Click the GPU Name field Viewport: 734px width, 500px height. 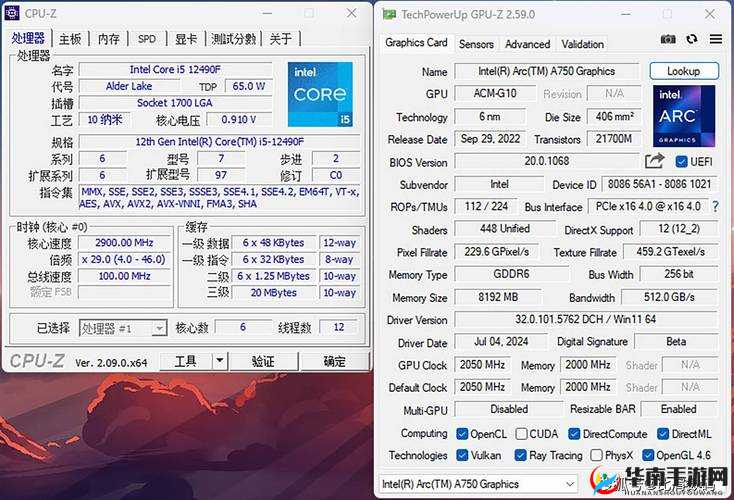[547, 71]
